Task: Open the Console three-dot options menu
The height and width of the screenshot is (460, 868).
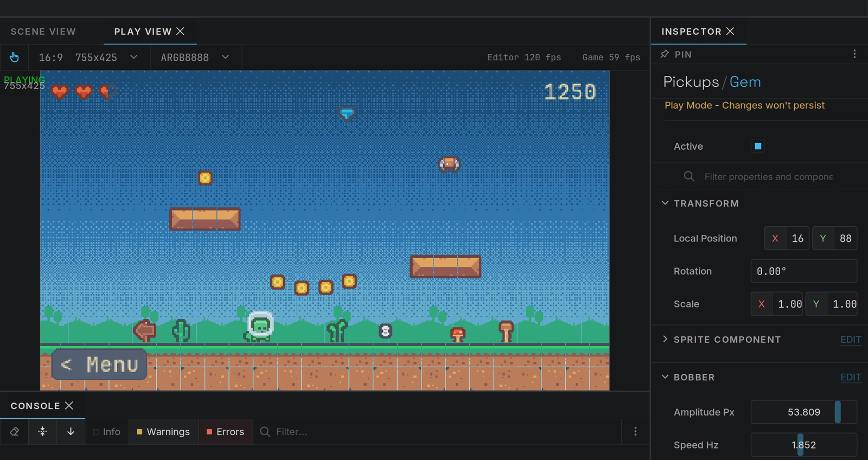Action: click(635, 432)
